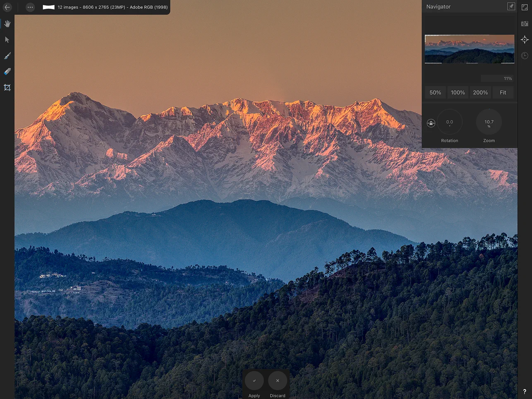Set view zoom to 200%
This screenshot has width=532, height=399.
480,92
